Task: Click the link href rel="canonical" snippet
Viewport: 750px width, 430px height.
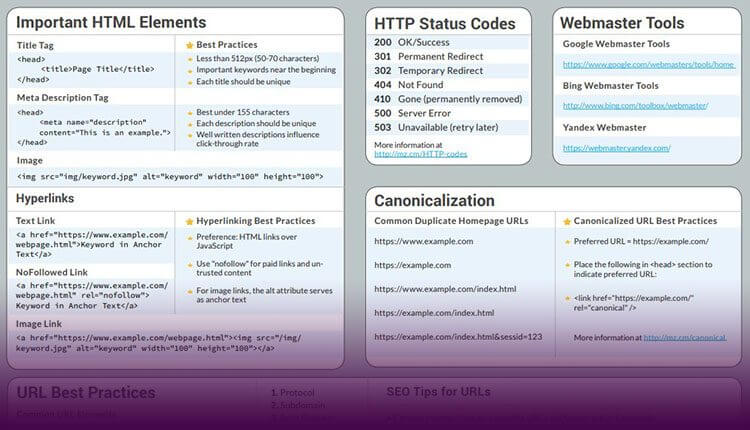Action: coord(633,303)
